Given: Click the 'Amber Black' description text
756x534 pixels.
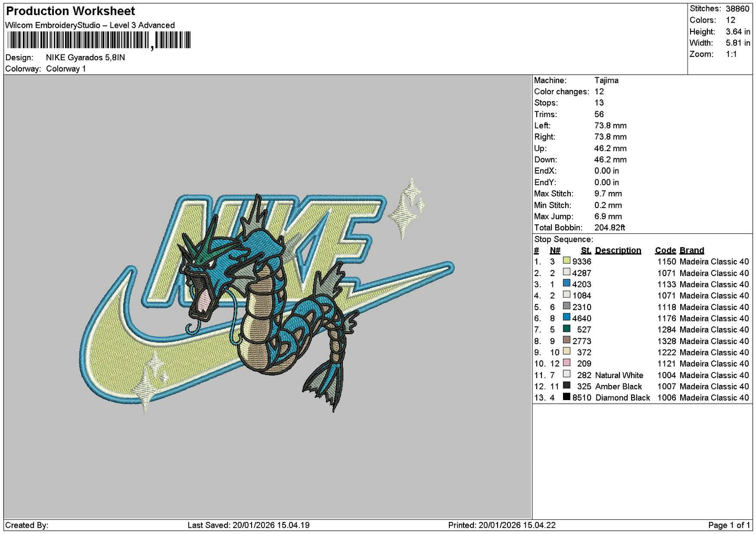Looking at the screenshot, I should coord(618,387).
